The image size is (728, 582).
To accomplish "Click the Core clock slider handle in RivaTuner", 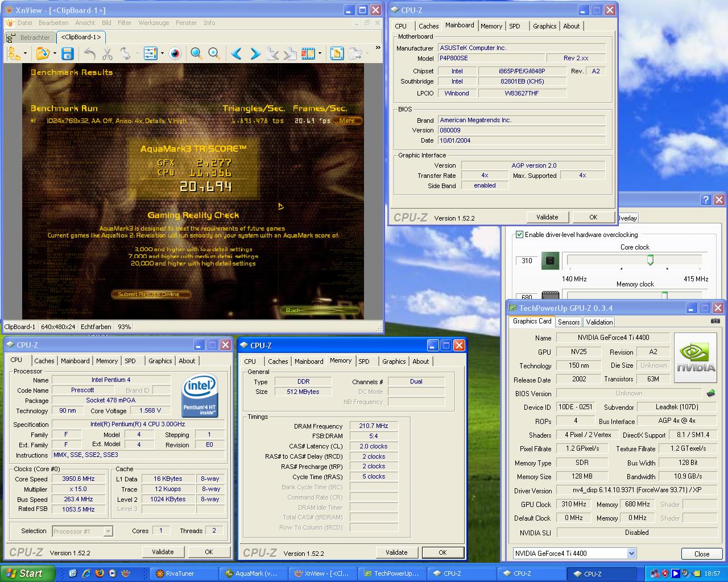I will pyautogui.click(x=650, y=260).
